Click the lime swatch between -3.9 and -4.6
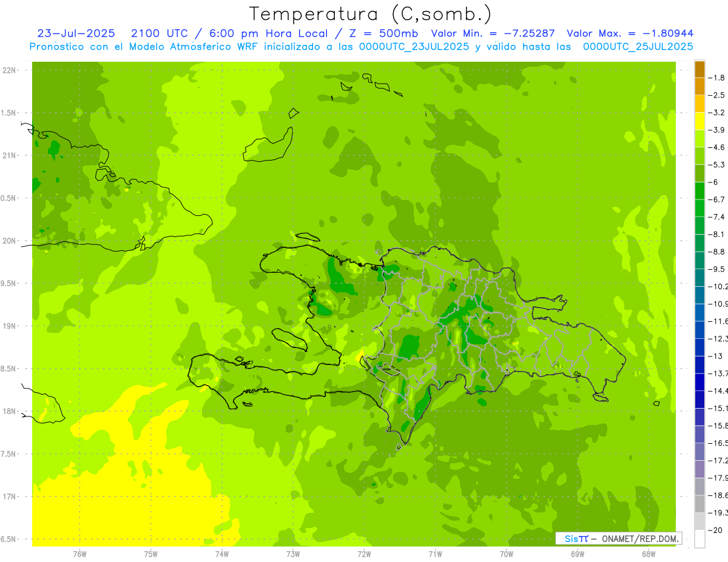728x562 pixels. pyautogui.click(x=699, y=138)
